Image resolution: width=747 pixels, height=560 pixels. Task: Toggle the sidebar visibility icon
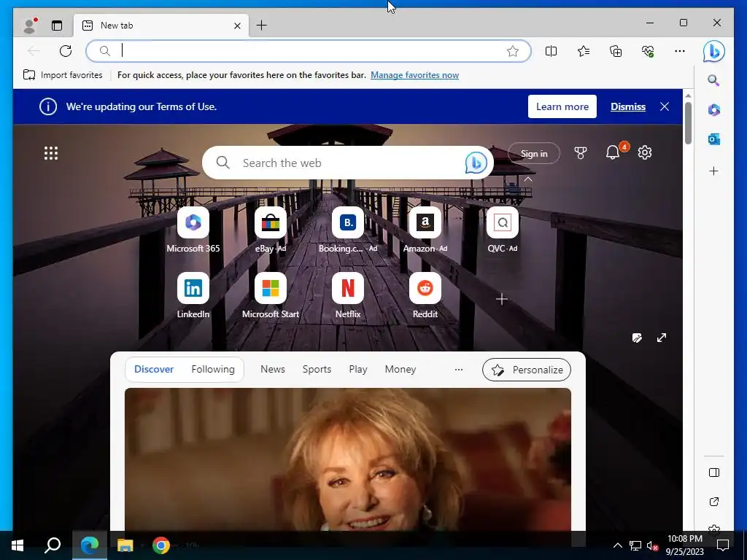pyautogui.click(x=713, y=472)
